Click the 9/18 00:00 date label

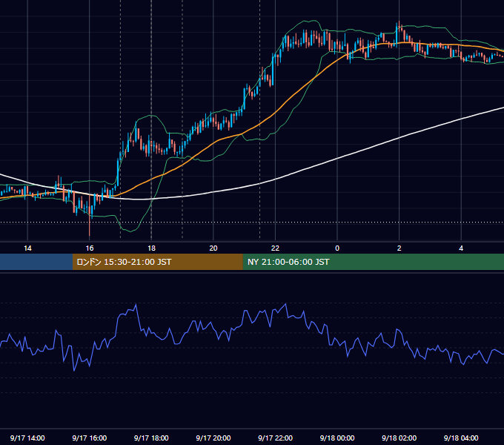tap(337, 438)
